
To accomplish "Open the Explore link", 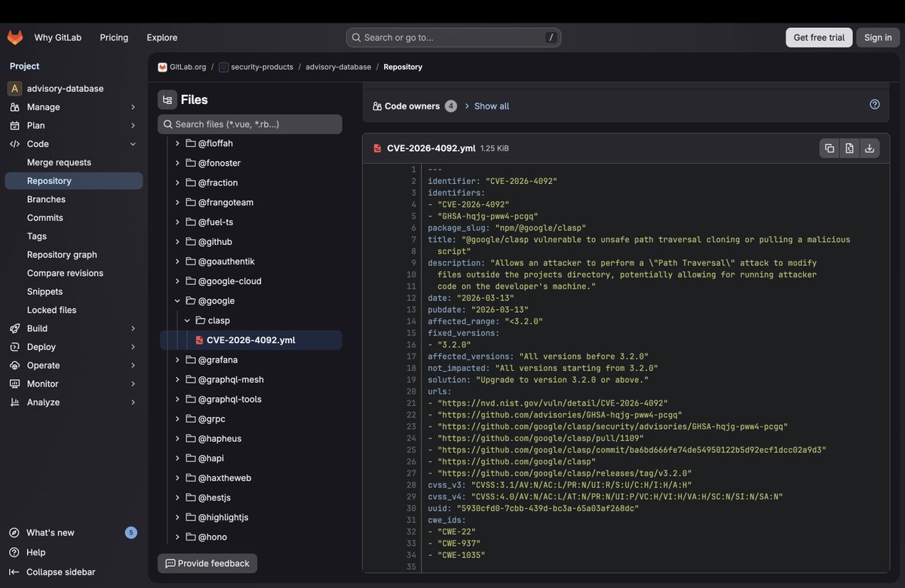I will [162, 38].
